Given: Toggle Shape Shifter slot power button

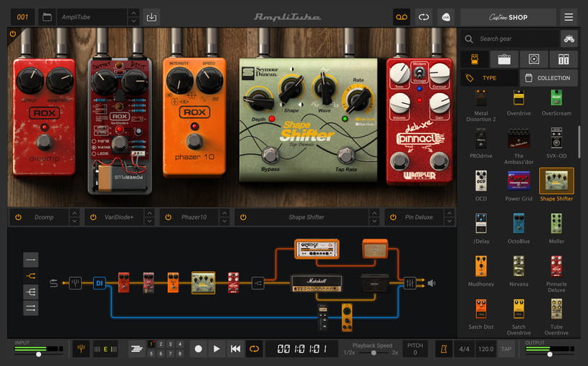Looking at the screenshot, I should 243,217.
